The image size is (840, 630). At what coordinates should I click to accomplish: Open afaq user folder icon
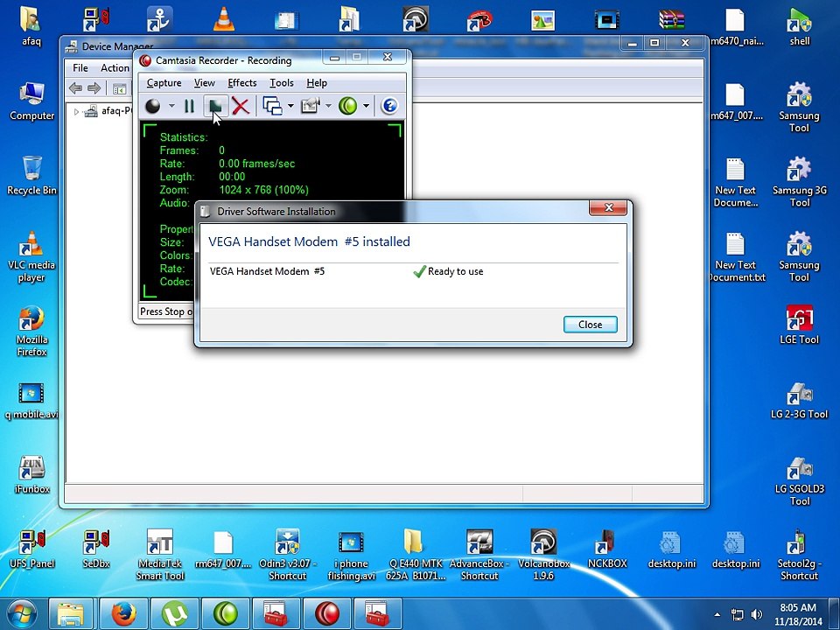coord(31,26)
